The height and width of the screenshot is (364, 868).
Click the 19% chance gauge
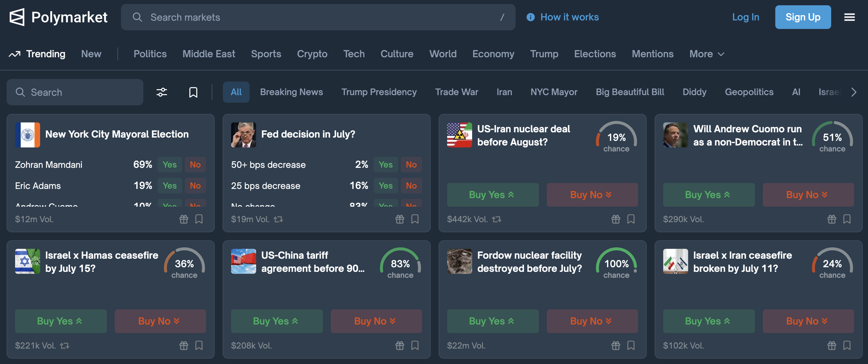pyautogui.click(x=616, y=137)
